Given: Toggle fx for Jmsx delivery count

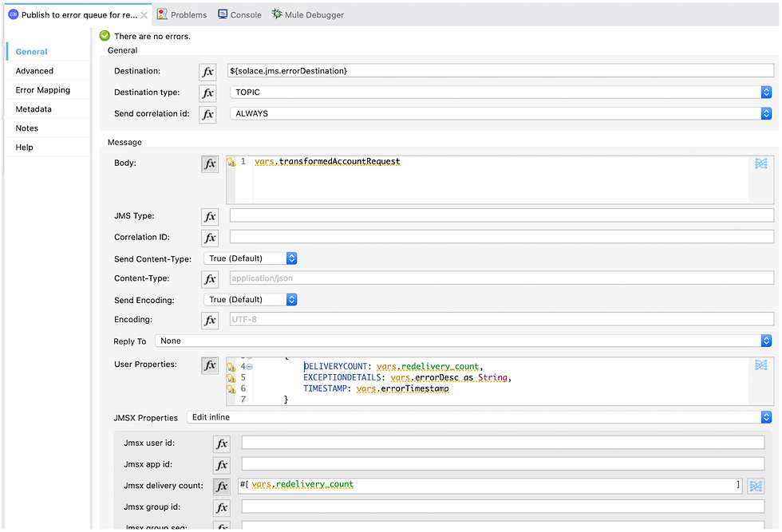Looking at the screenshot, I should pos(222,486).
